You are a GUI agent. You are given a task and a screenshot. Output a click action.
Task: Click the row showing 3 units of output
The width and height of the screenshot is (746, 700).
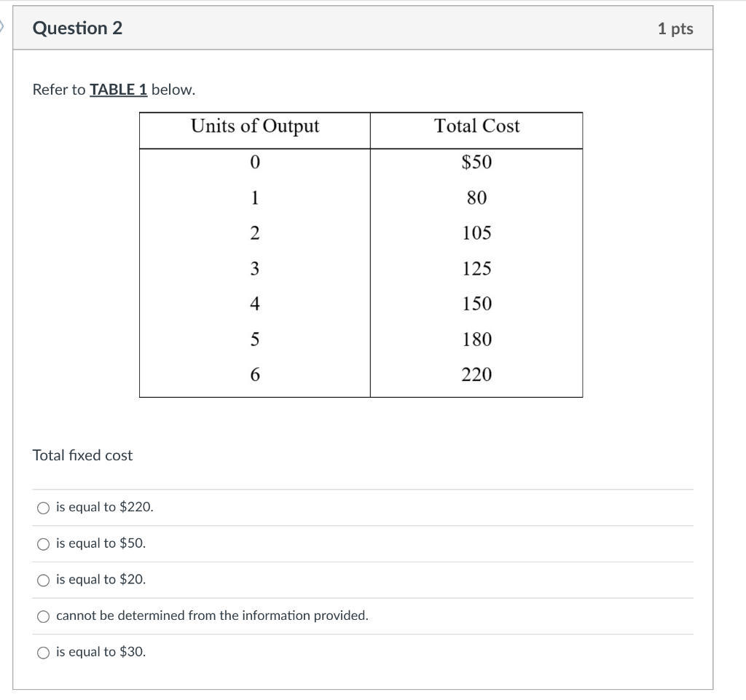click(x=254, y=269)
